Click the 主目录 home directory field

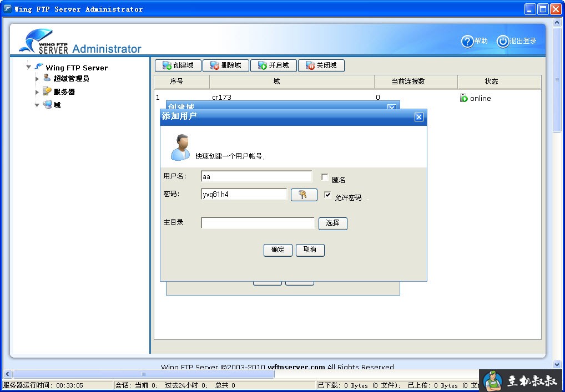(x=258, y=223)
